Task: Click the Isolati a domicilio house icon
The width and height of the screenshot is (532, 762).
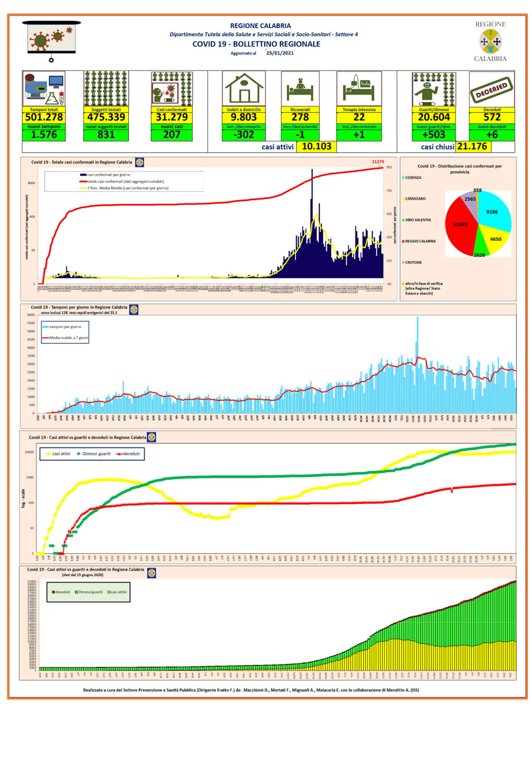Action: point(244,89)
